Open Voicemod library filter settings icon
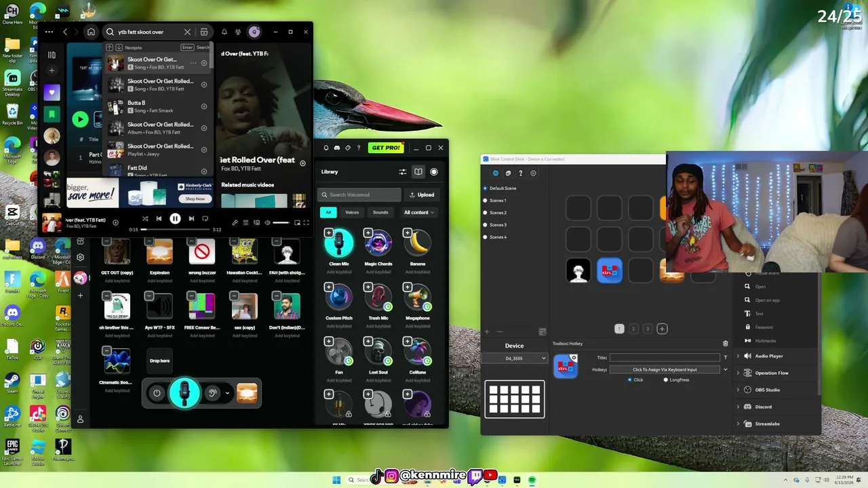Screen dimensions: 868x488 click(x=403, y=171)
